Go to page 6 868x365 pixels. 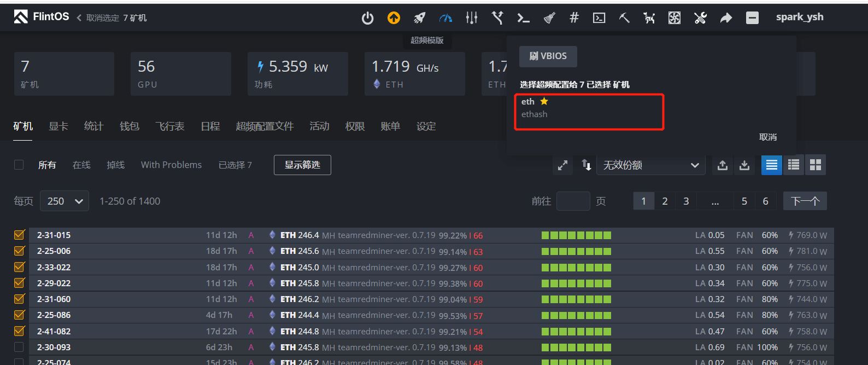[766, 201]
